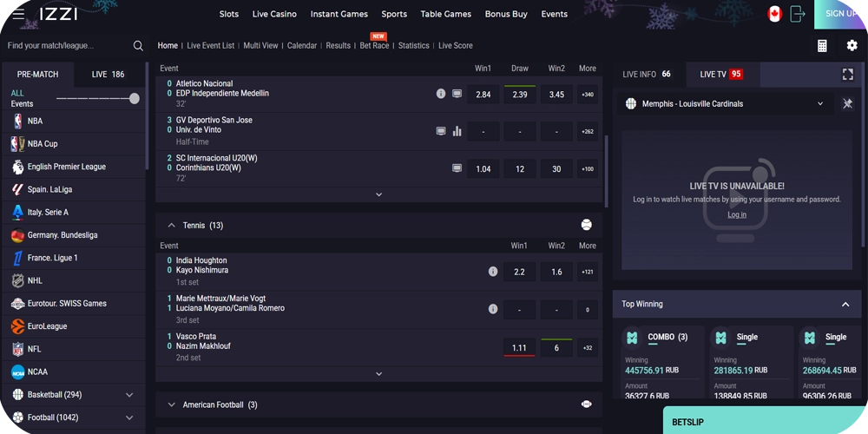The height and width of the screenshot is (434, 868).
Task: Open statistics chart icon for GV Deportivo San Jose
Action: click(457, 131)
